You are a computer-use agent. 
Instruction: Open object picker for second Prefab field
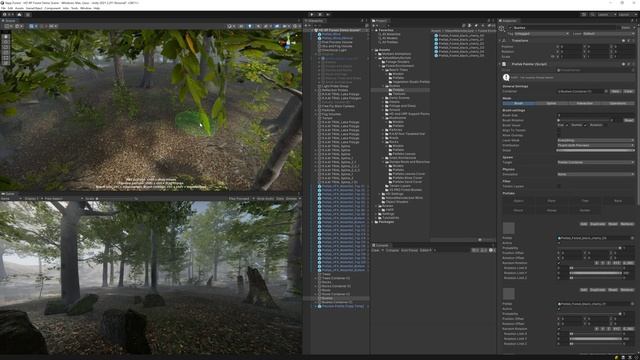point(632,304)
